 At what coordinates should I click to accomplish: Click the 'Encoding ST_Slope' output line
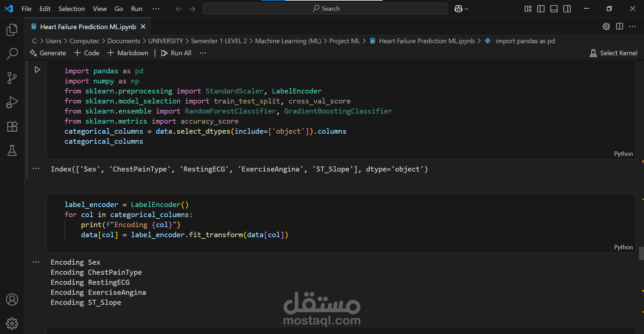coord(86,303)
